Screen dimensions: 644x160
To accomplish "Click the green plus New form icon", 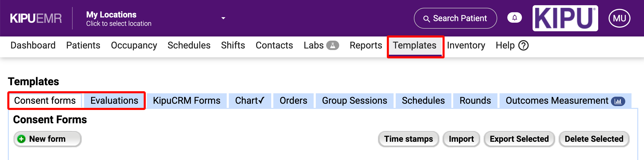I will coord(21,139).
